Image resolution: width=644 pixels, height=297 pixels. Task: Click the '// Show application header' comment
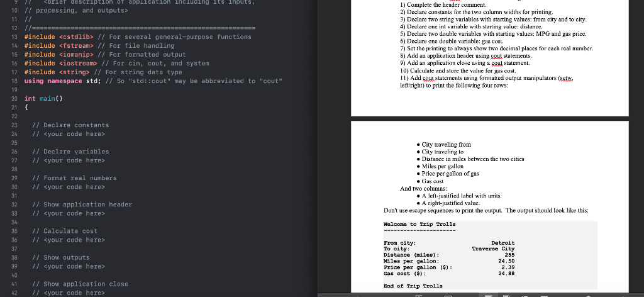click(x=82, y=205)
